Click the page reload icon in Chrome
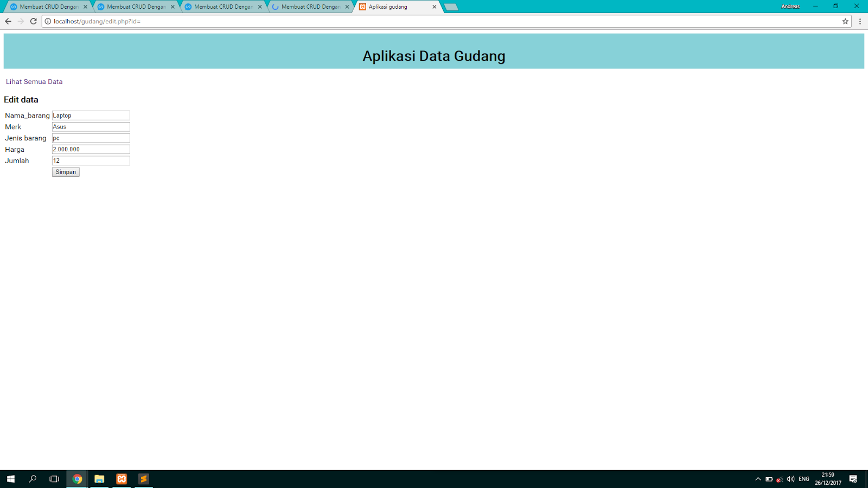The image size is (868, 488). tap(33, 22)
